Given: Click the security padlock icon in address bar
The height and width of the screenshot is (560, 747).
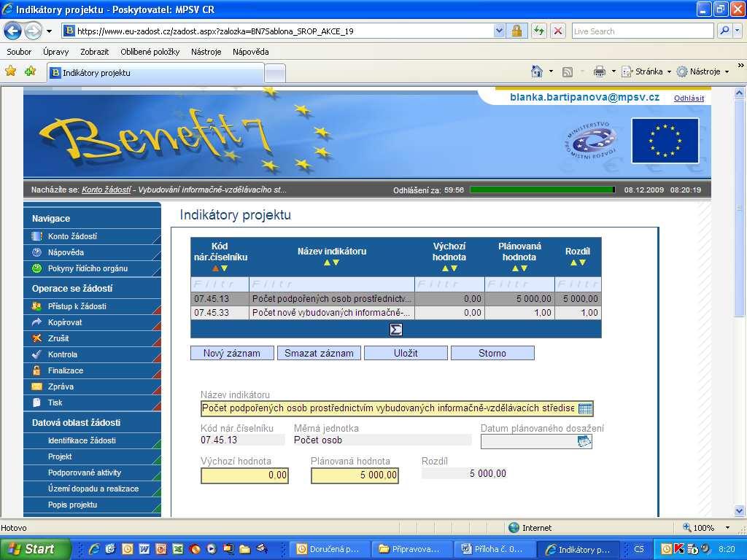Looking at the screenshot, I should (x=516, y=31).
